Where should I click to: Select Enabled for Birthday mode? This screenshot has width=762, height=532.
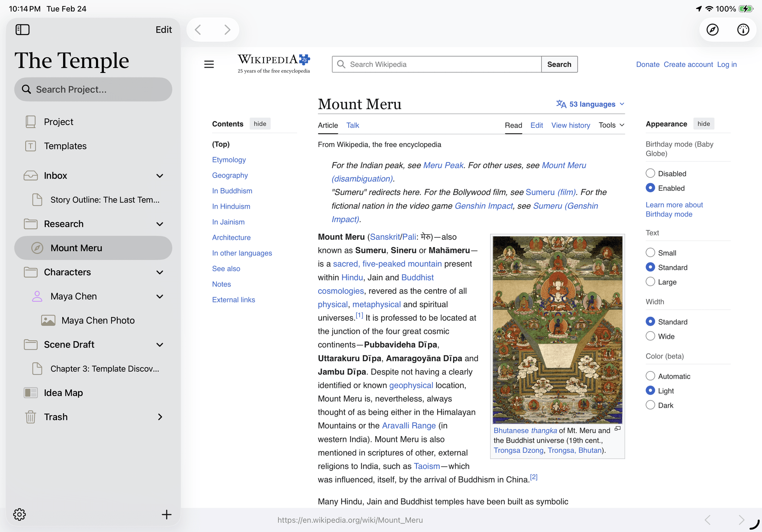[x=650, y=188]
